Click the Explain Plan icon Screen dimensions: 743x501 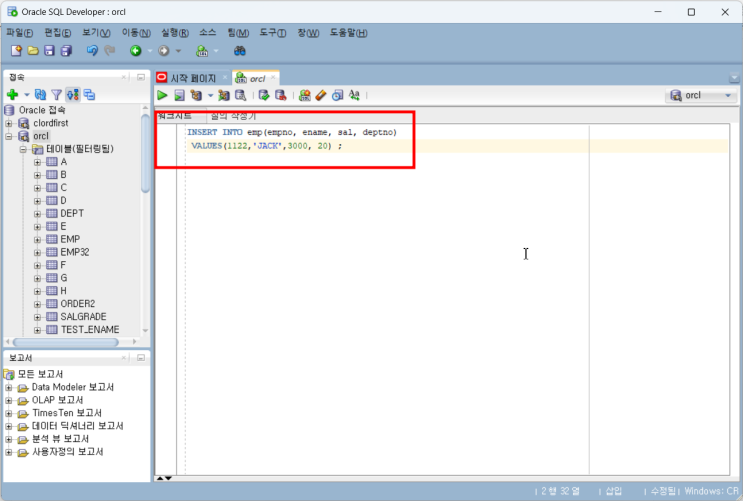[x=196, y=95]
